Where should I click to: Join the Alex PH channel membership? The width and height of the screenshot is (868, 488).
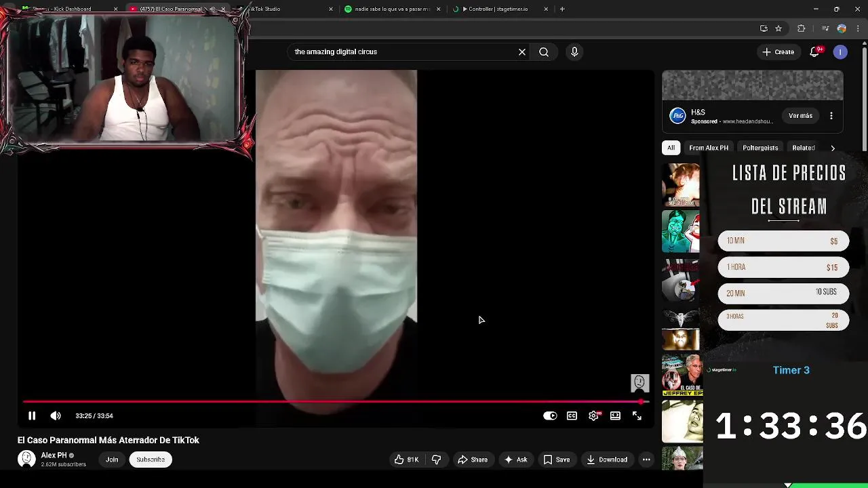112,460
